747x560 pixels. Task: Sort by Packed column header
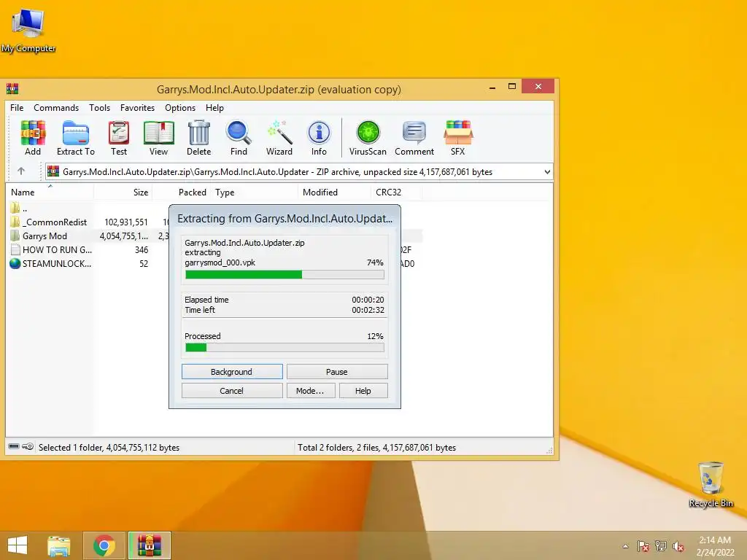pos(181,192)
